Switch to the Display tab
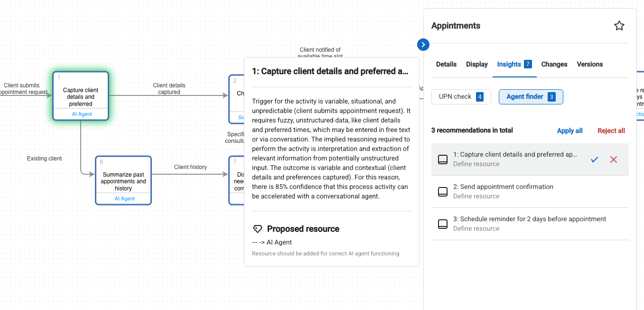This screenshot has height=310, width=644. pos(477,64)
